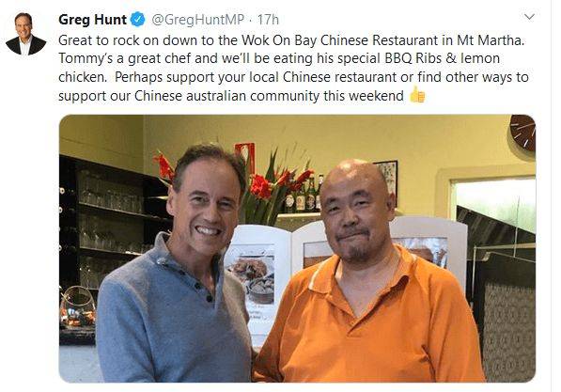Open the tweet options chevron menu
561x392 pixels.
(x=529, y=17)
